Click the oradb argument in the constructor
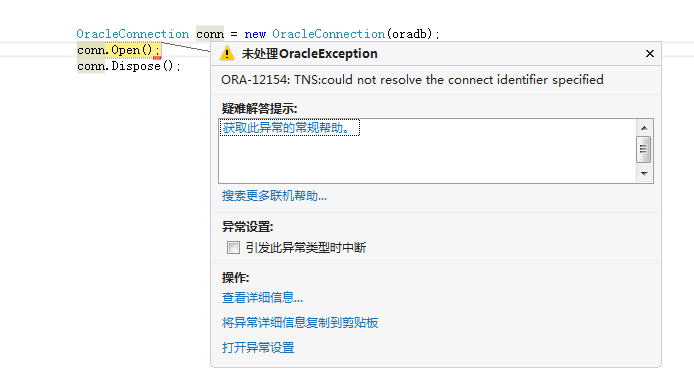Viewport: 694px width, 372px height. click(x=409, y=34)
